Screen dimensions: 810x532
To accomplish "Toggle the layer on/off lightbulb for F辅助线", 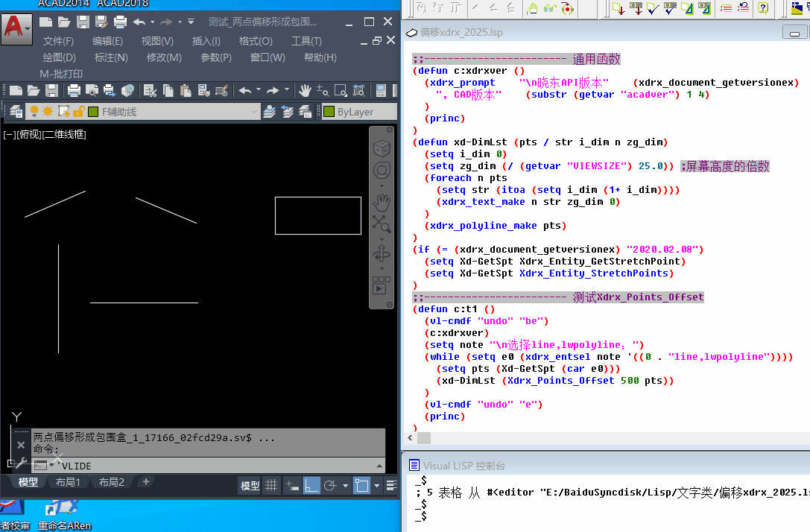I will (x=34, y=112).
